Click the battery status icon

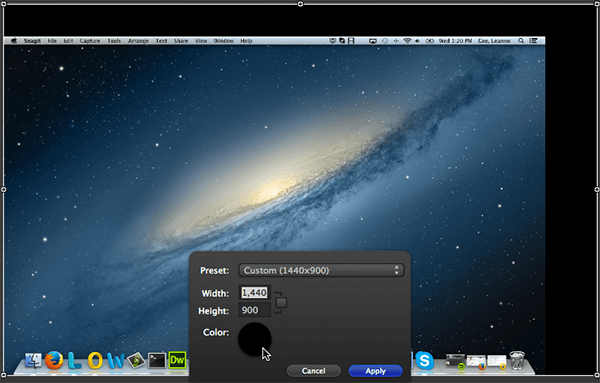(430, 41)
